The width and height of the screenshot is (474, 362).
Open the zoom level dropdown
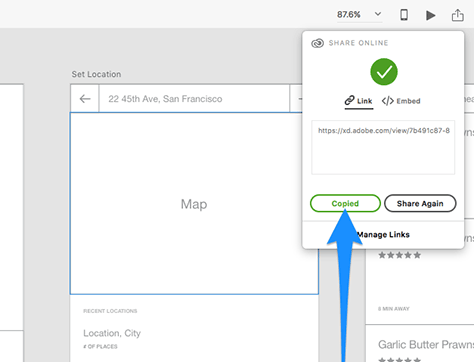(378, 14)
